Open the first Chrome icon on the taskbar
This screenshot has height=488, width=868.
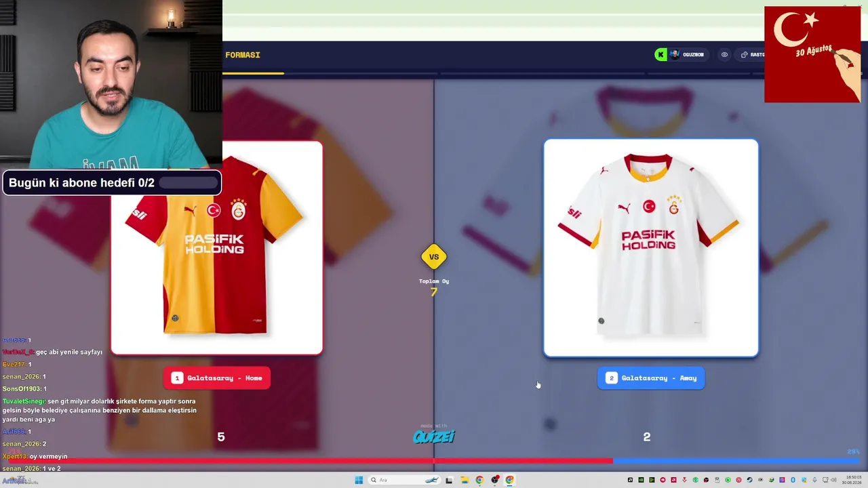pyautogui.click(x=479, y=481)
